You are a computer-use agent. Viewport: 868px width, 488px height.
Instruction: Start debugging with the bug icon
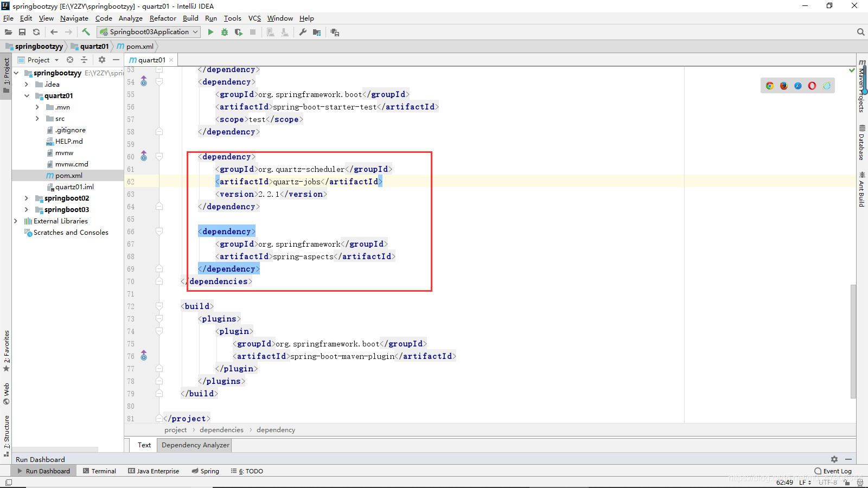coord(225,32)
